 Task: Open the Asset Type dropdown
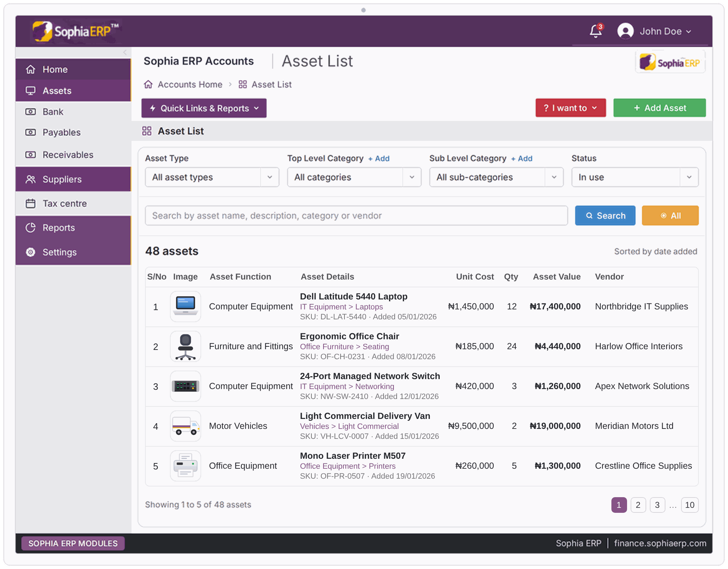pos(212,177)
